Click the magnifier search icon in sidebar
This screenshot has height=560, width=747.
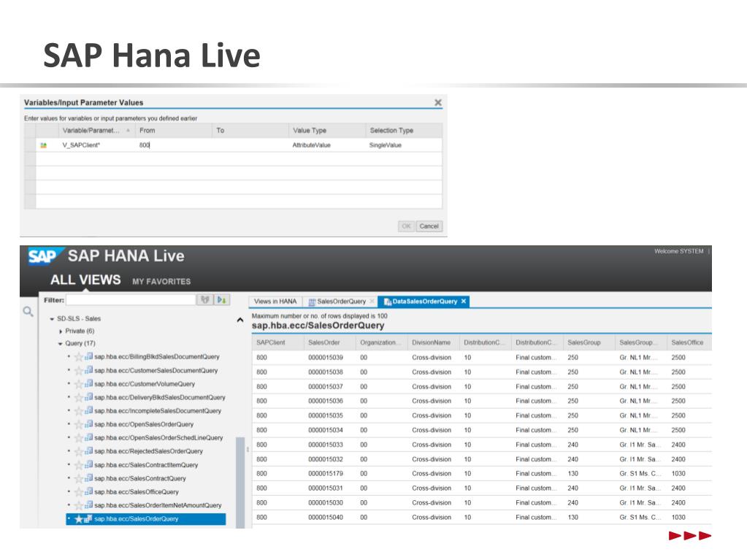coord(28,312)
